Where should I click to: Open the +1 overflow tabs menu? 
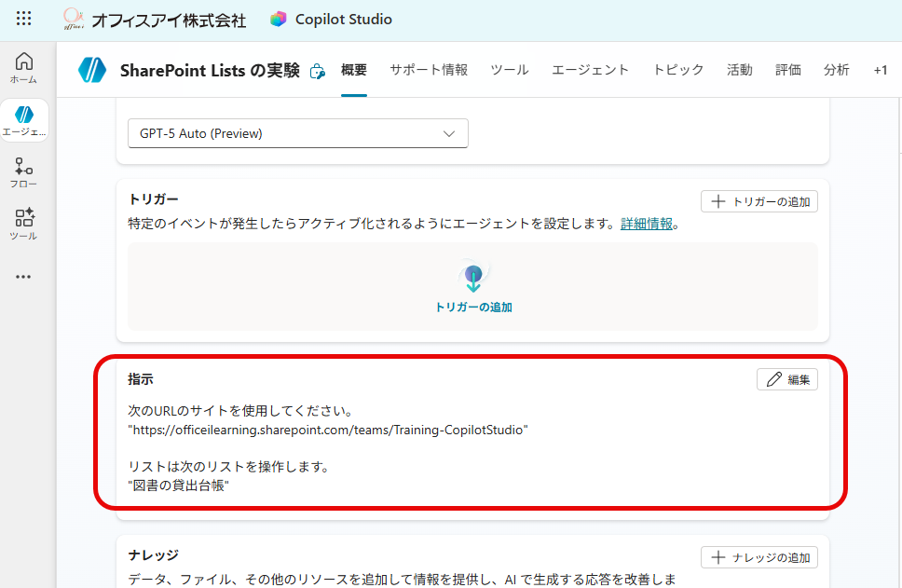(x=880, y=70)
